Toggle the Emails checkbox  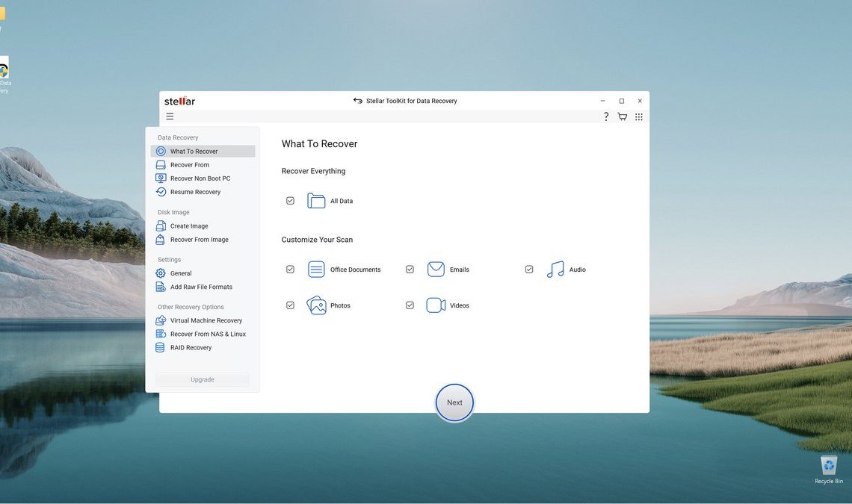[x=410, y=270]
